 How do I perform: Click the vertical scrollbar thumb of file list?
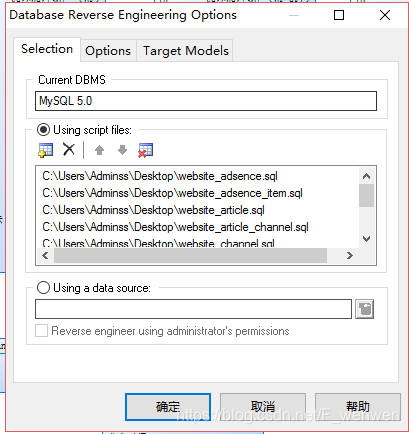367,195
